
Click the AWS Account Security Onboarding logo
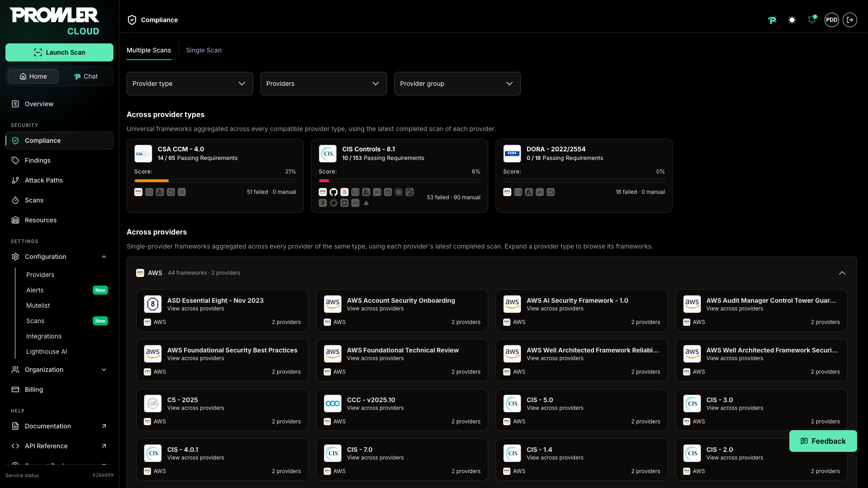click(x=333, y=304)
